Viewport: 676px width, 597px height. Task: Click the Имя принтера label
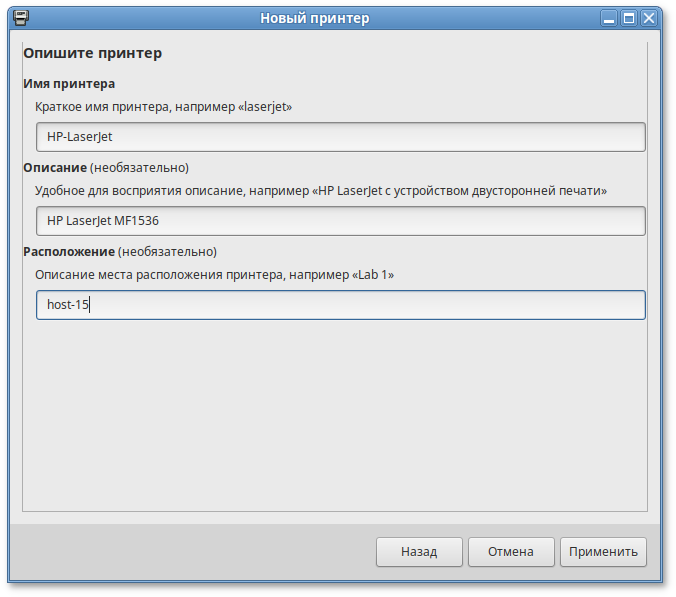pyautogui.click(x=69, y=83)
